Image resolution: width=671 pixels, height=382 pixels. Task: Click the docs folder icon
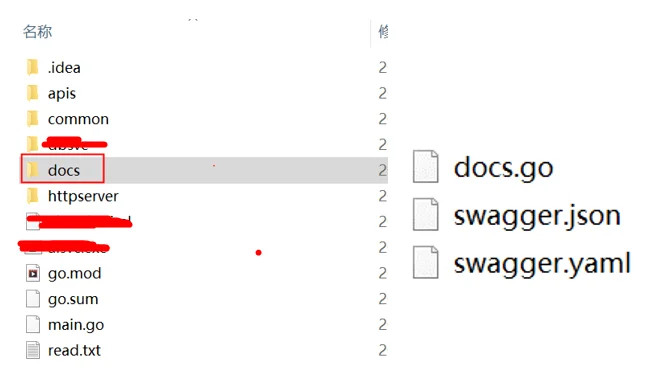pos(33,170)
